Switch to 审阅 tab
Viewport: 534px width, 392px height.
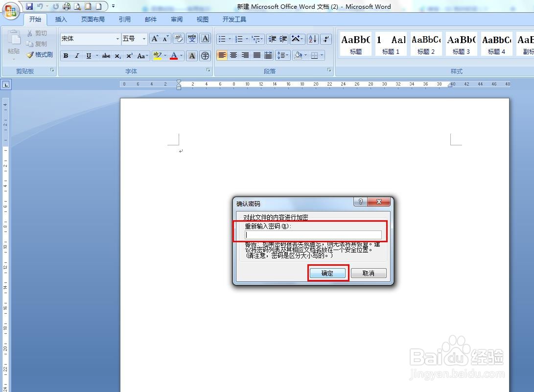(x=176, y=20)
